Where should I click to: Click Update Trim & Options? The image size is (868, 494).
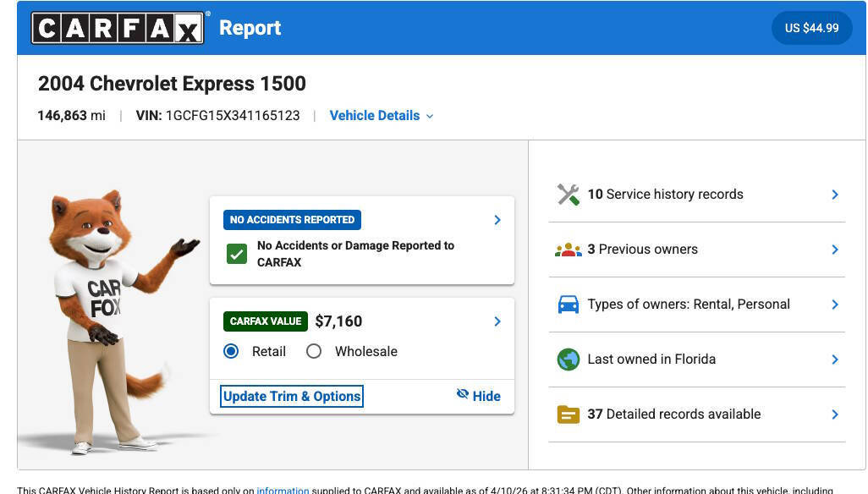pos(292,396)
